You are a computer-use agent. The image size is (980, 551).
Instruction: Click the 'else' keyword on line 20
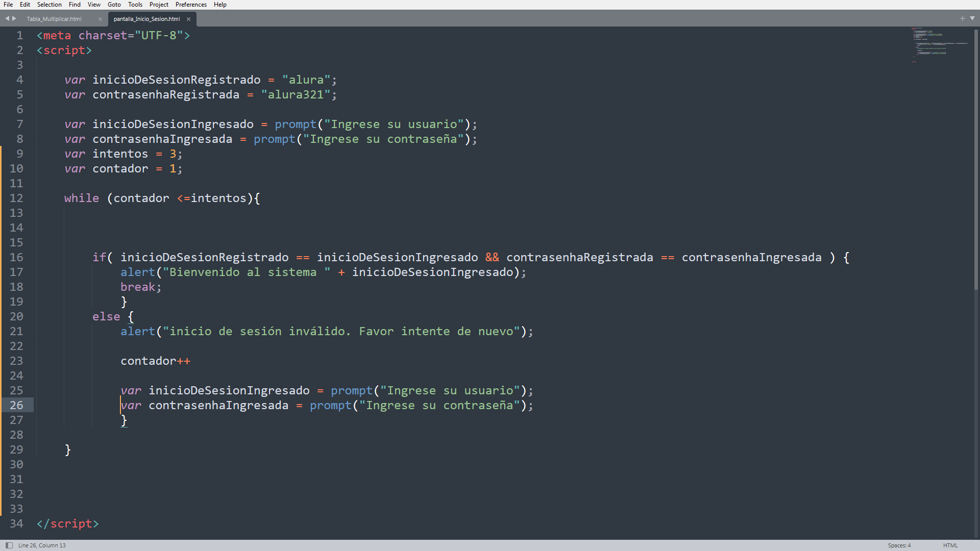click(x=106, y=316)
